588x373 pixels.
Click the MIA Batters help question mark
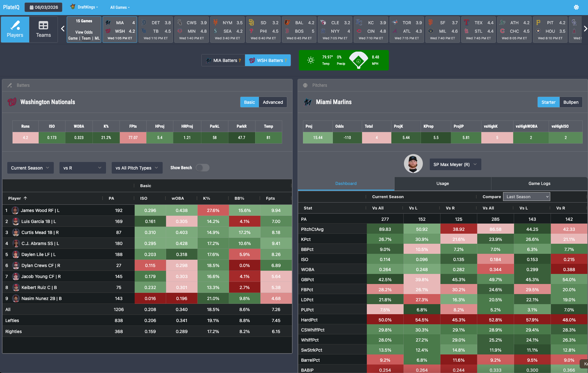(x=240, y=60)
